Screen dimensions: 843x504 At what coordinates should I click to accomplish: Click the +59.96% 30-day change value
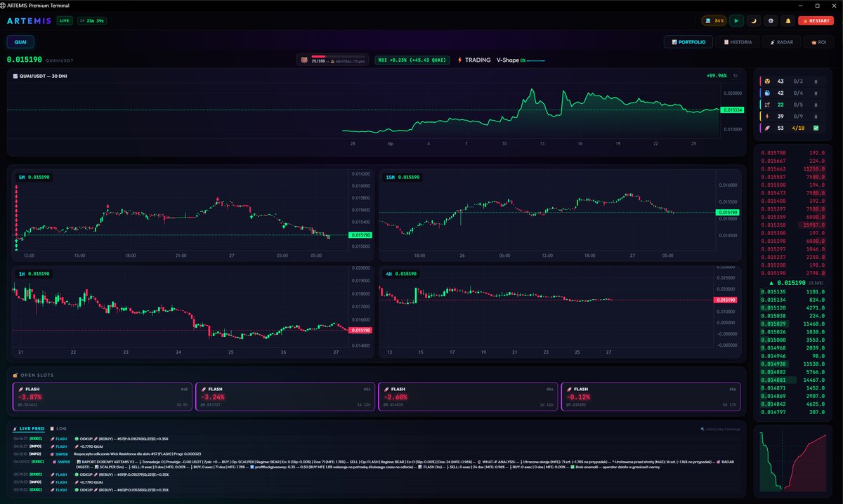pyautogui.click(x=717, y=76)
